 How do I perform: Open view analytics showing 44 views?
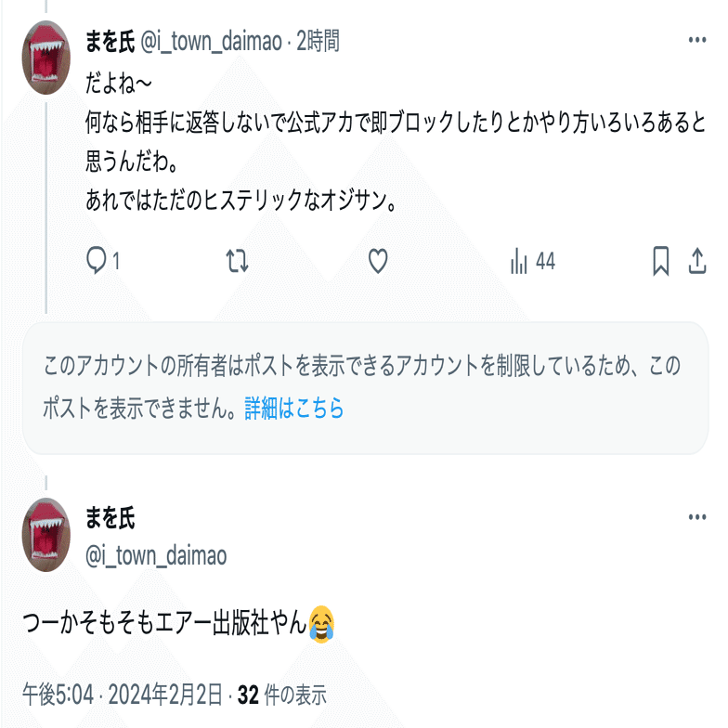[533, 261]
